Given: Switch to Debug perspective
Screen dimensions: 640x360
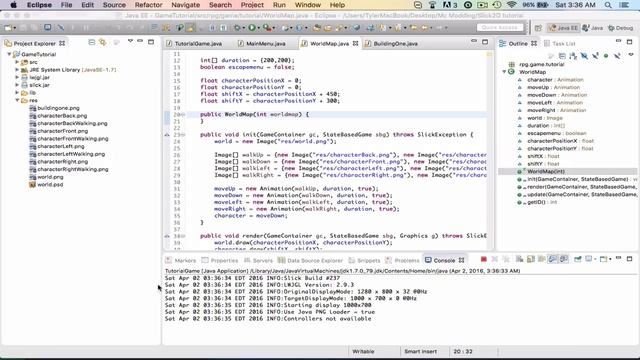Looking at the screenshot, I should tap(620, 28).
